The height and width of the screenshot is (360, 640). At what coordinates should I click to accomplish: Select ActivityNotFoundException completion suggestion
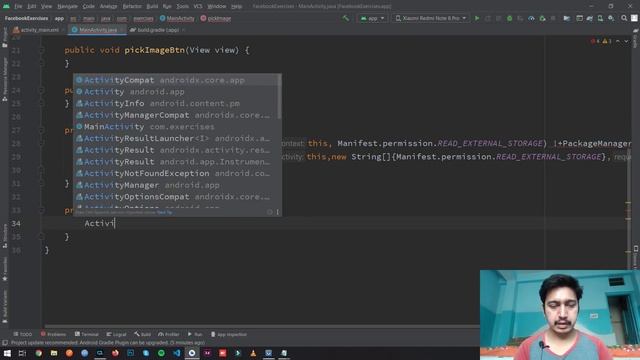(x=176, y=173)
